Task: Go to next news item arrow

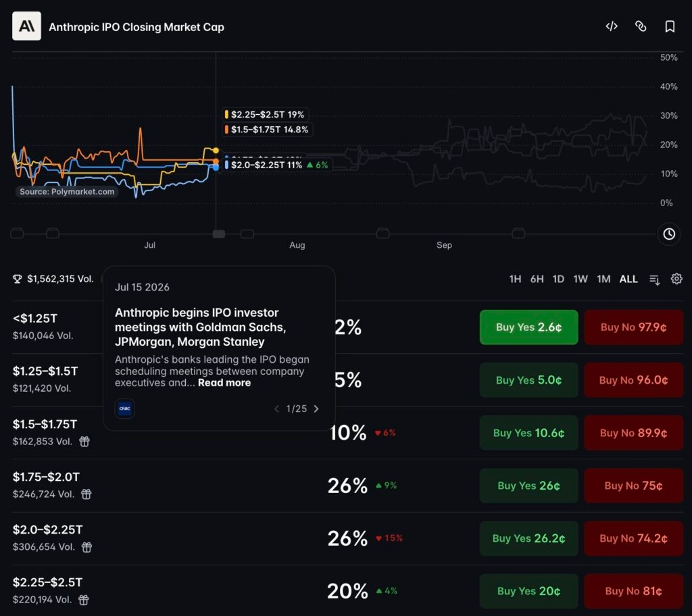Action: pyautogui.click(x=316, y=409)
